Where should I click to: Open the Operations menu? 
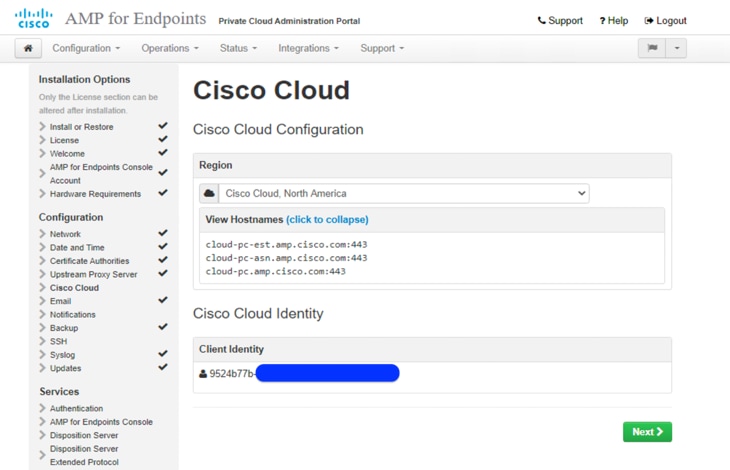point(170,48)
